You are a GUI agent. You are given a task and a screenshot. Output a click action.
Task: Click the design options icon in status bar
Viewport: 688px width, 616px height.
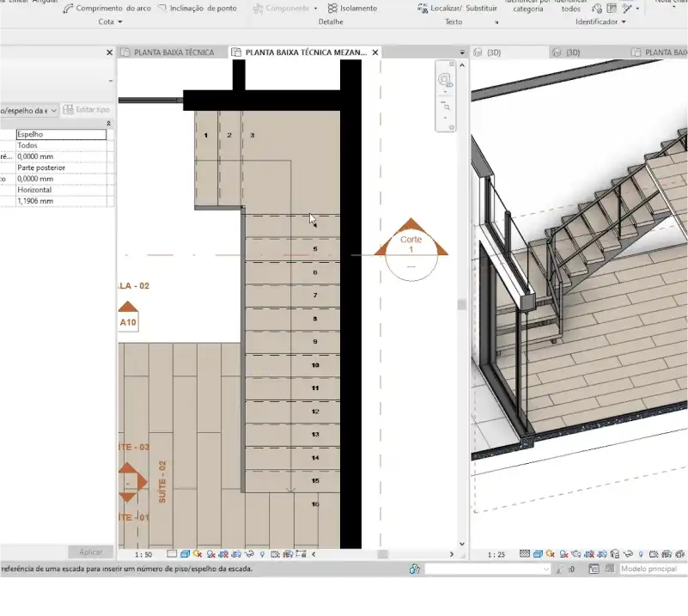(x=594, y=569)
